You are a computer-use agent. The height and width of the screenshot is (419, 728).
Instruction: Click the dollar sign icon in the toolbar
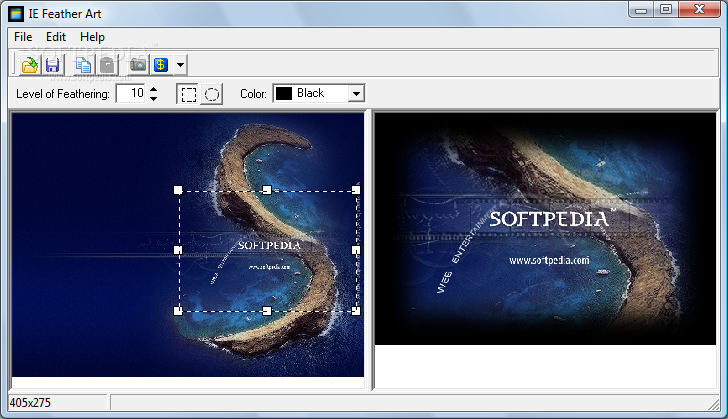[x=161, y=65]
